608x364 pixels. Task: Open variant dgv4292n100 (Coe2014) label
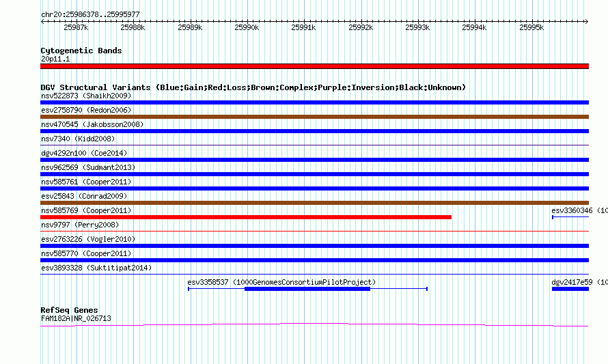tap(84, 153)
